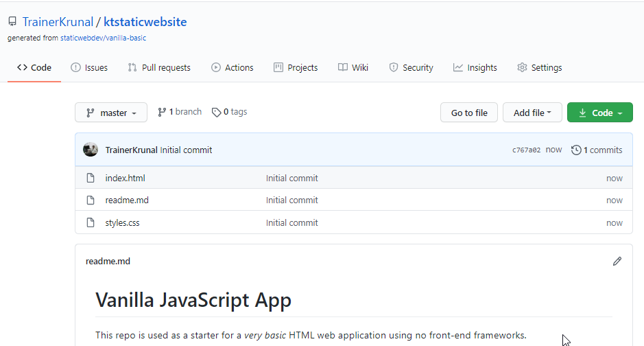Open the latest commit message in the header row
Viewport: 644px width, 346px height.
186,150
